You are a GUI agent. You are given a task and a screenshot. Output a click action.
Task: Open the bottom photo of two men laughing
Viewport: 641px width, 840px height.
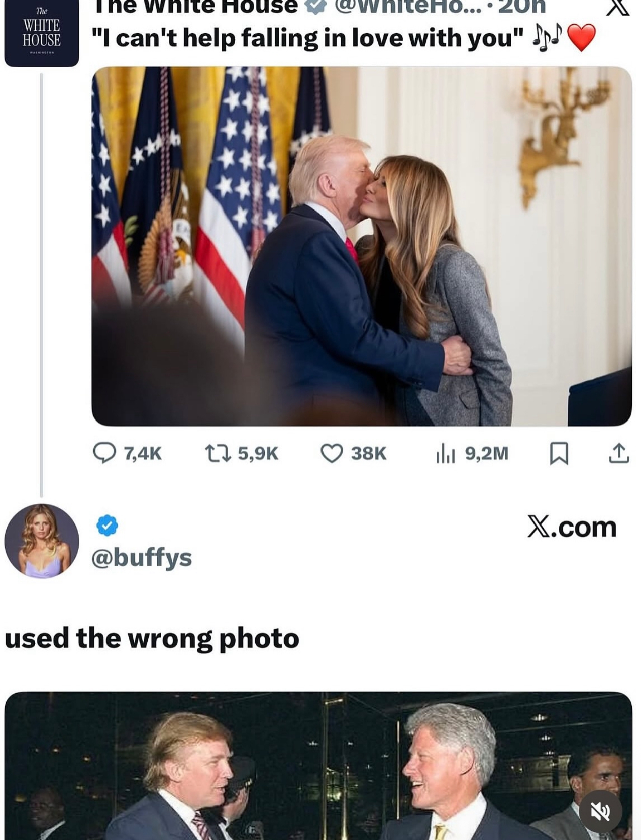coord(318,765)
